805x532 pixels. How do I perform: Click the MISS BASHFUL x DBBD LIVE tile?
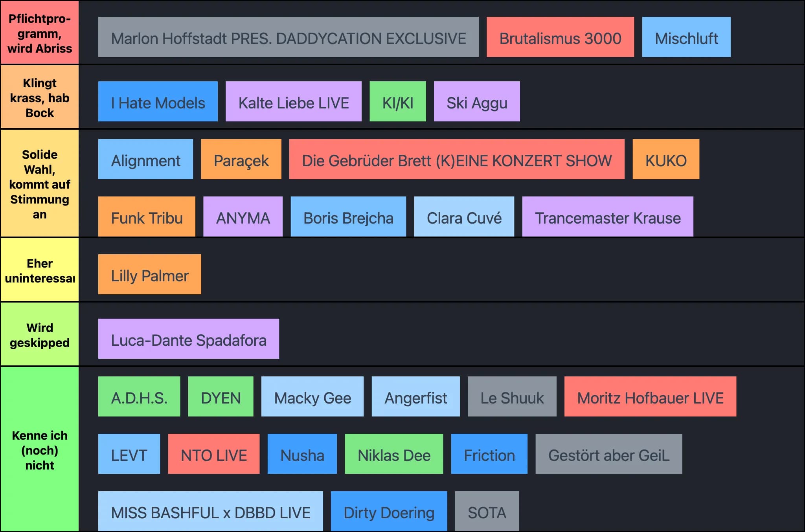point(210,512)
